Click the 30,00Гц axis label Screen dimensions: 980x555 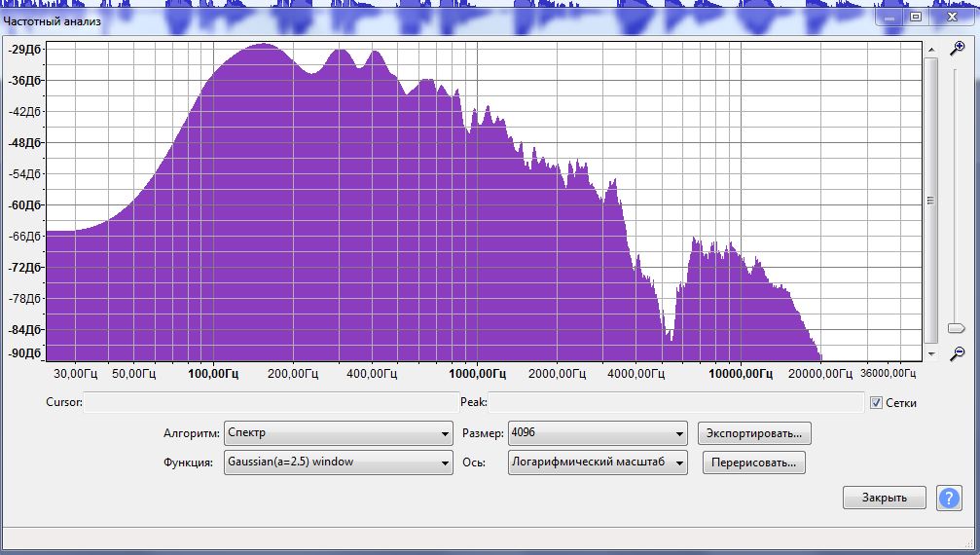76,374
